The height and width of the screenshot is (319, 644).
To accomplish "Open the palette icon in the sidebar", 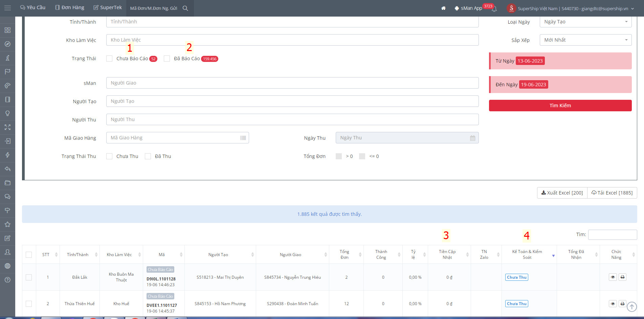I will 7,86.
